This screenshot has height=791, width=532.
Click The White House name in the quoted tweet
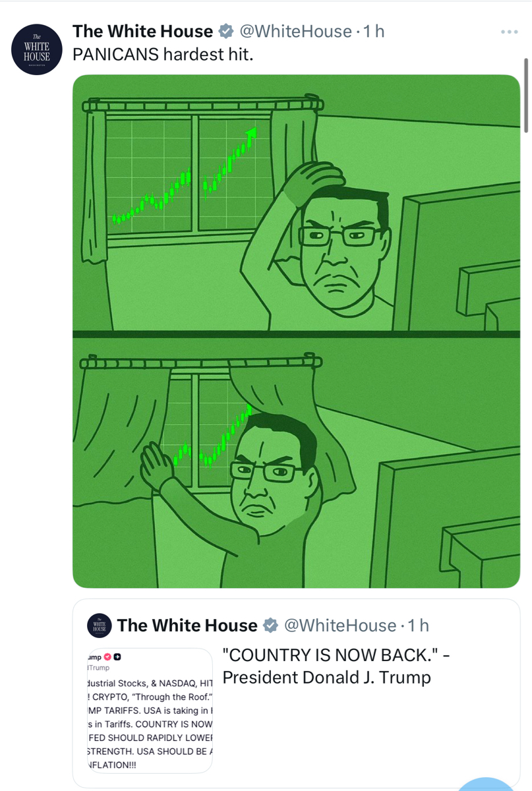pyautogui.click(x=187, y=625)
